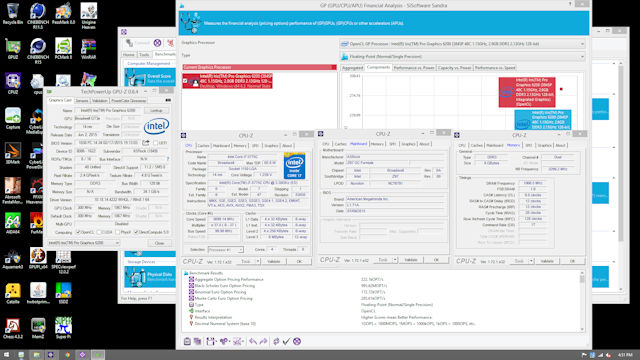Toggle the OpenCL checkbox in GPU-Z

[78, 232]
